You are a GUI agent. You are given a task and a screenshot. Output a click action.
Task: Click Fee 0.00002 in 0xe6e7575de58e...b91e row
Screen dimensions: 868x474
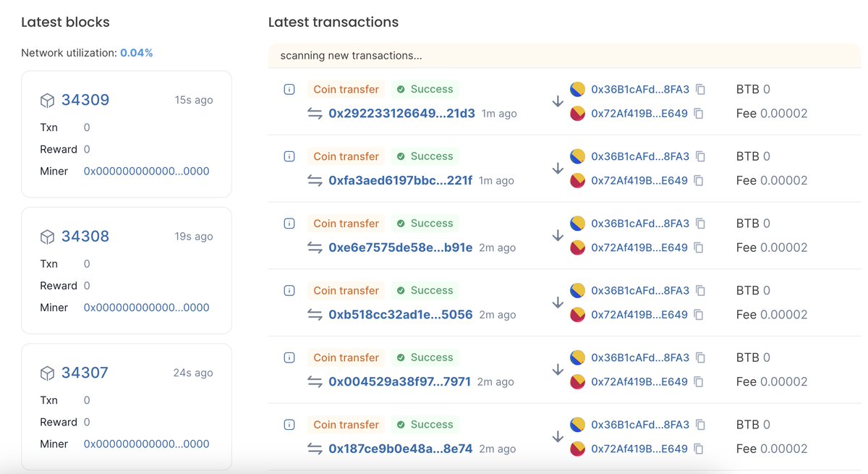point(772,247)
